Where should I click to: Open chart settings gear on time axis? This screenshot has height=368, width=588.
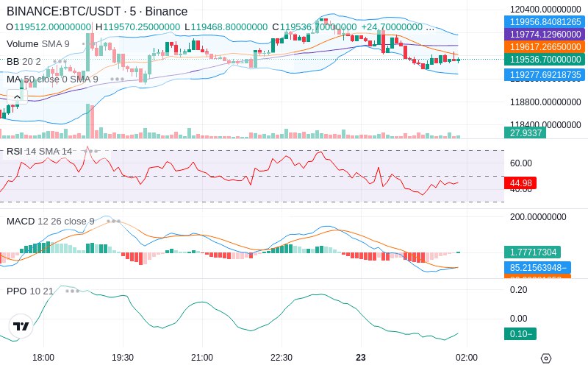tap(546, 358)
